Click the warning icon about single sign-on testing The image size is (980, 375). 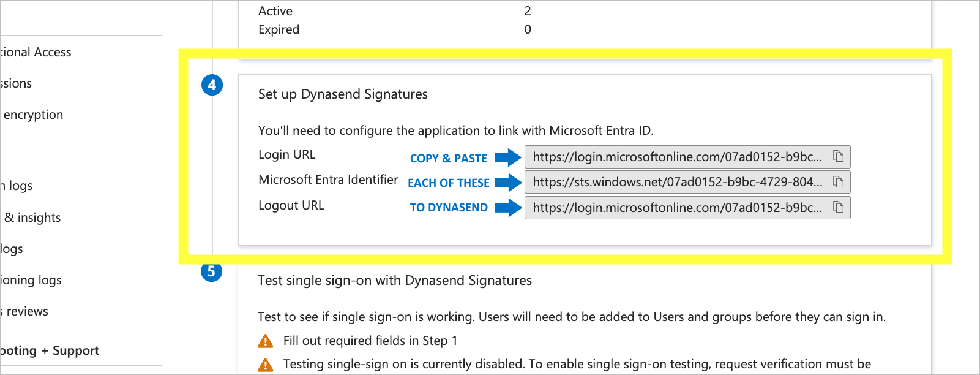click(x=266, y=364)
